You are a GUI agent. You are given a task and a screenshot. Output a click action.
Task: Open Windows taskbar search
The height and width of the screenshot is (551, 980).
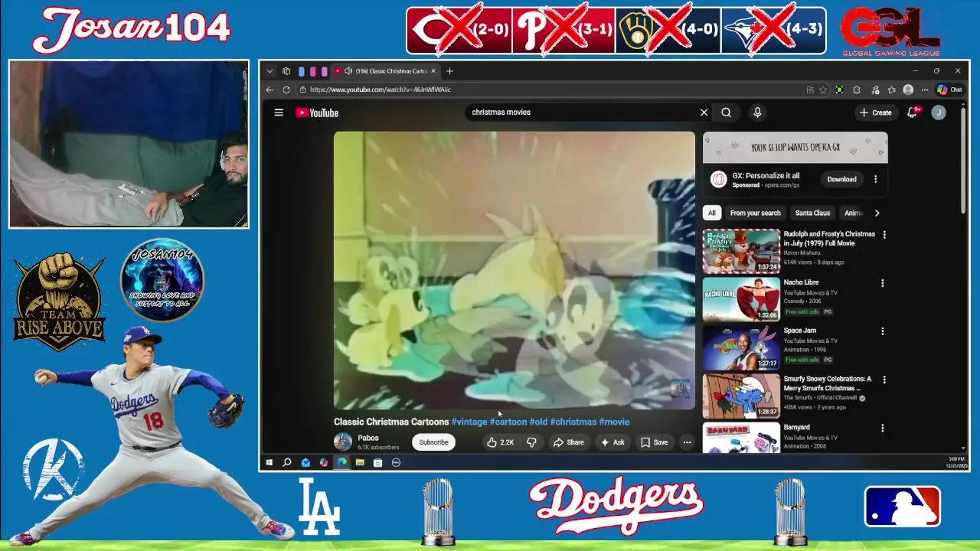coord(287,462)
